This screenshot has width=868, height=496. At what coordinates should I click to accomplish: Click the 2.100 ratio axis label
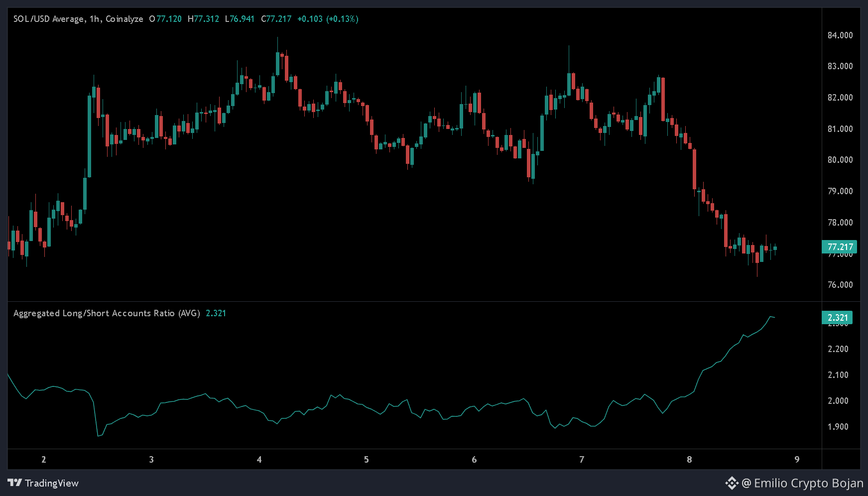(x=838, y=375)
